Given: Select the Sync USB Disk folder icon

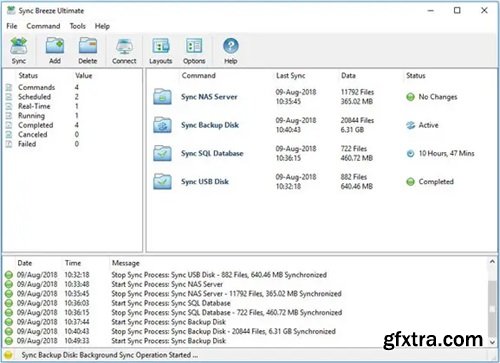Looking at the screenshot, I should coord(162,182).
